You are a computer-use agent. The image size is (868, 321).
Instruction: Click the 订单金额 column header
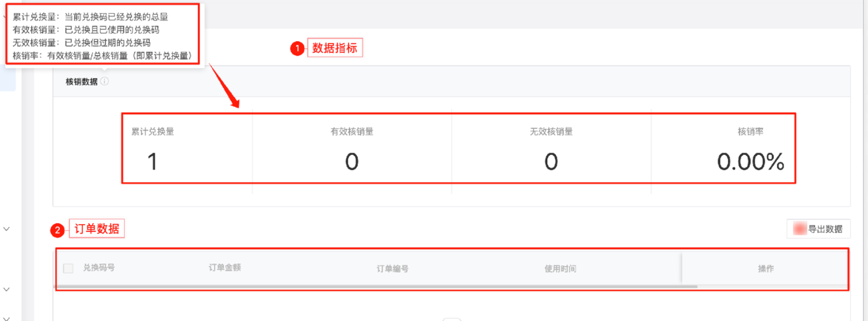225,268
